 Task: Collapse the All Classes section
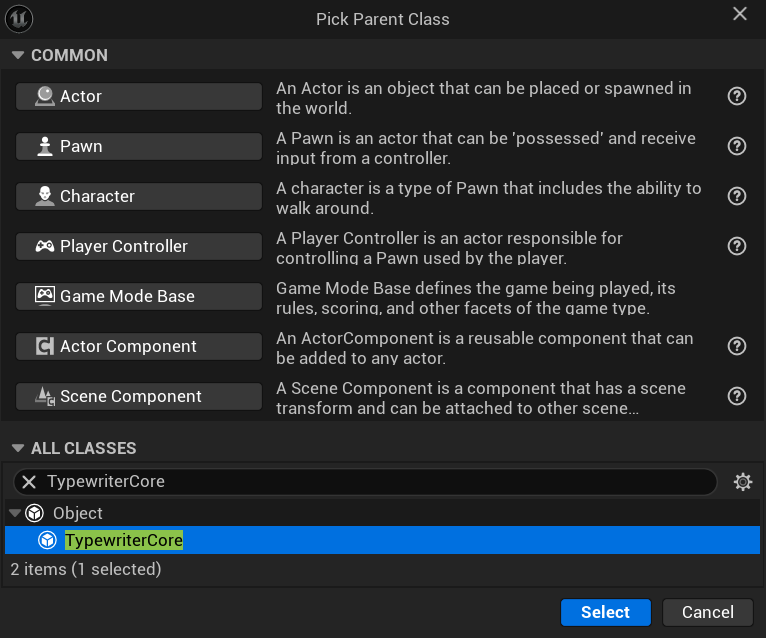tap(17, 448)
